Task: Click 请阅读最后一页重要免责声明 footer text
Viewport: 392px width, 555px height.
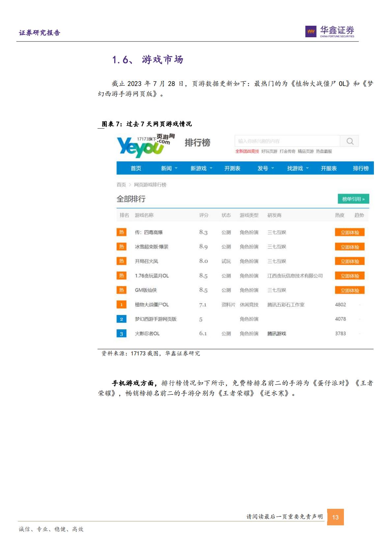Action: click(285, 517)
